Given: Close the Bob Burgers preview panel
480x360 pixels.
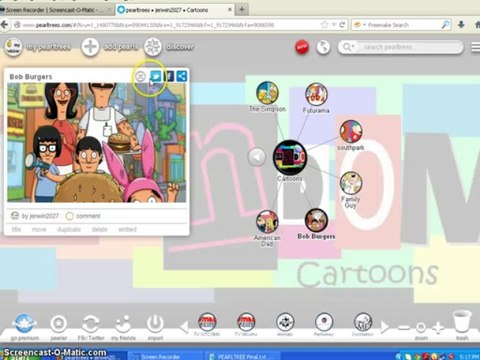Looking at the screenshot, I should [x=140, y=77].
